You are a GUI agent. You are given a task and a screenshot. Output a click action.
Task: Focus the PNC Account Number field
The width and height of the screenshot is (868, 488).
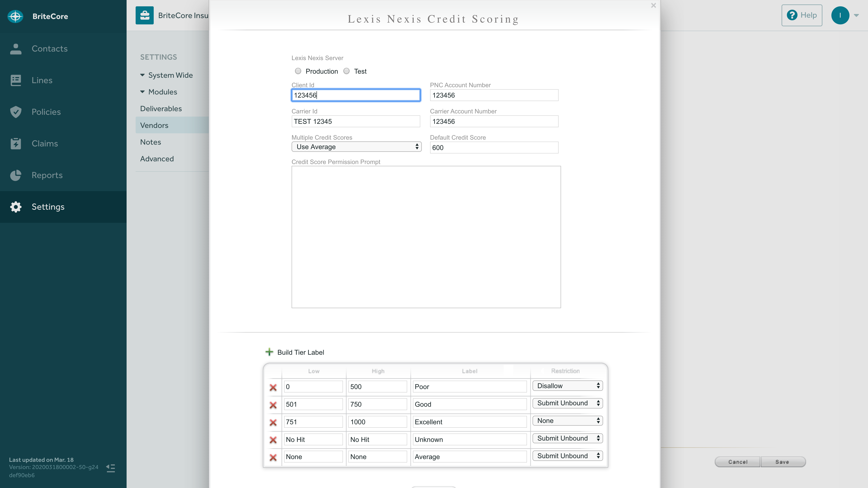494,95
